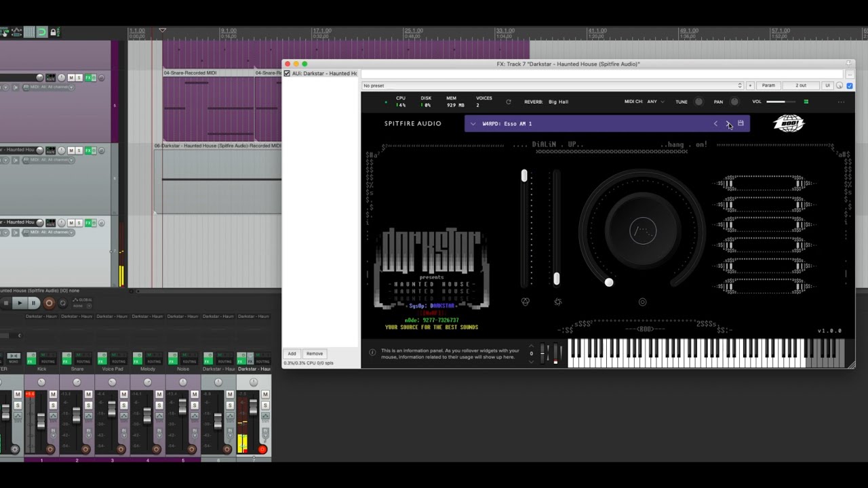Viewport: 868px width, 488px height.
Task: Adjust the VOL slider in plugin
Action: pos(781,102)
